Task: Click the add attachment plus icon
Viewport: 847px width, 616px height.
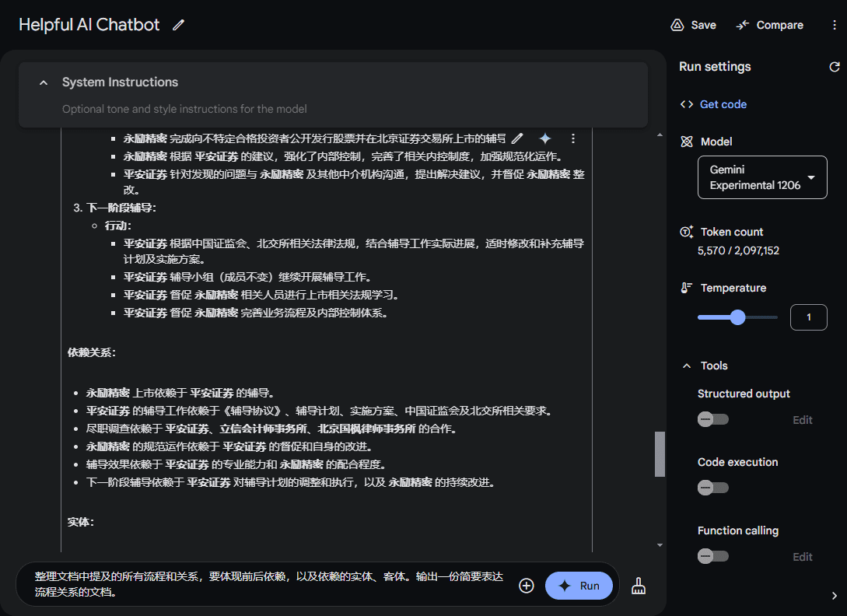Action: 526,586
